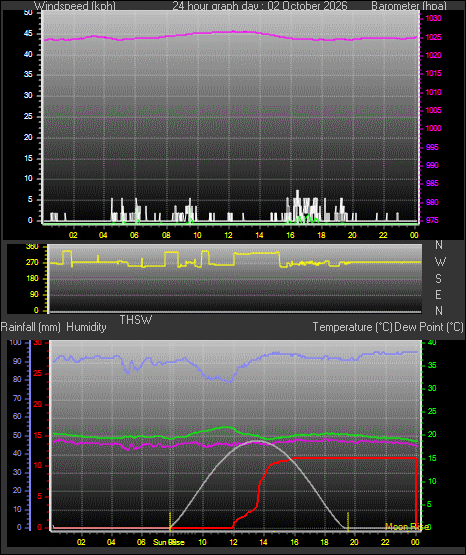The width and height of the screenshot is (466, 555).
Task: Select the 985 barometer axis value
Action: click(x=432, y=183)
